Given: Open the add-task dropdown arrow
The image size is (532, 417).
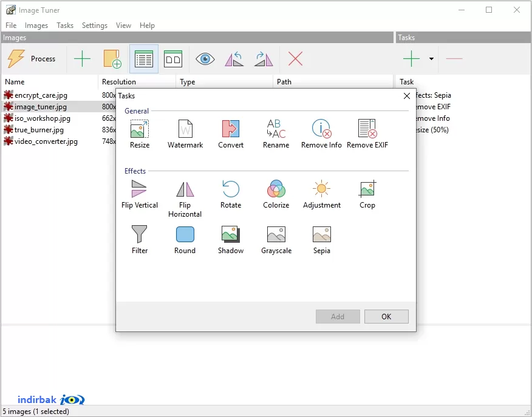Looking at the screenshot, I should tap(431, 59).
